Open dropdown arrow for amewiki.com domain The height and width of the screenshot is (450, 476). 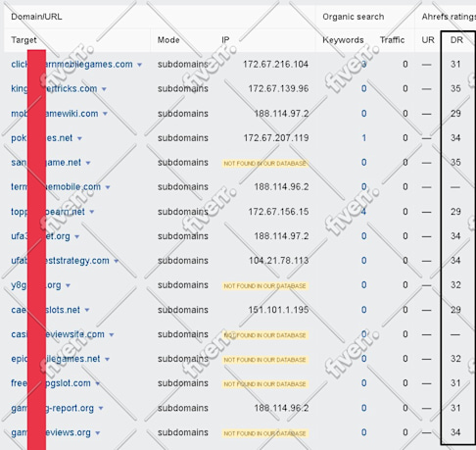pyautogui.click(x=105, y=114)
